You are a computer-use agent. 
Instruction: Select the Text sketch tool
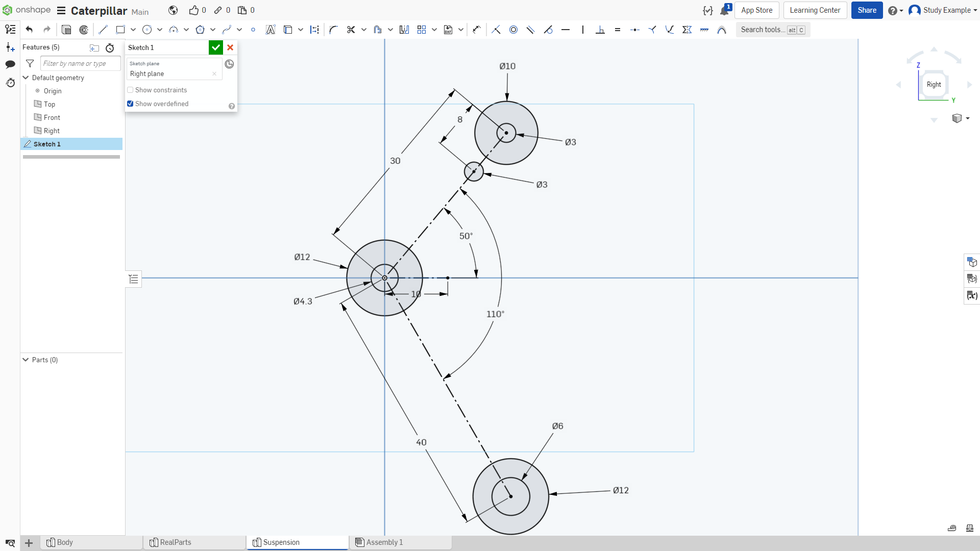tap(271, 30)
